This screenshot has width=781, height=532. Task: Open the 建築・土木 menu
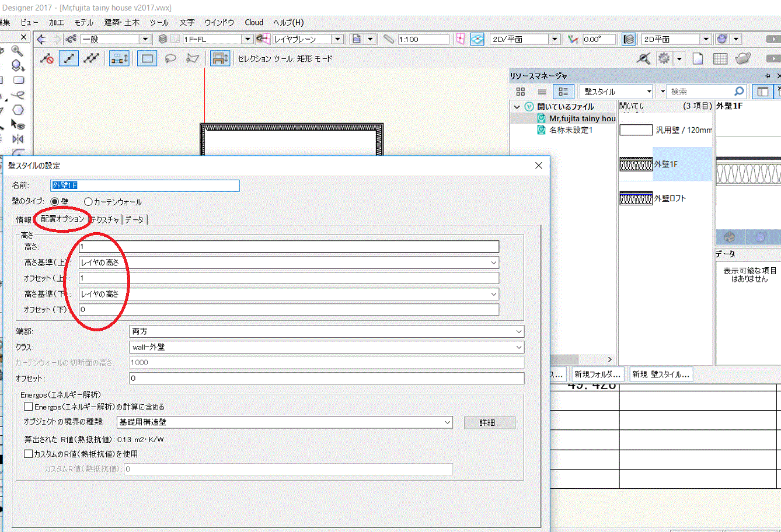point(121,22)
